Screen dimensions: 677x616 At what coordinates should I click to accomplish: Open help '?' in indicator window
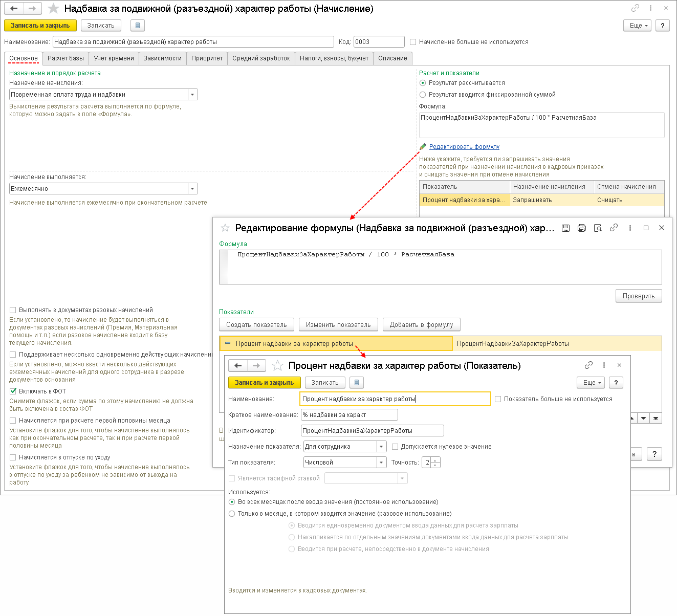click(616, 382)
